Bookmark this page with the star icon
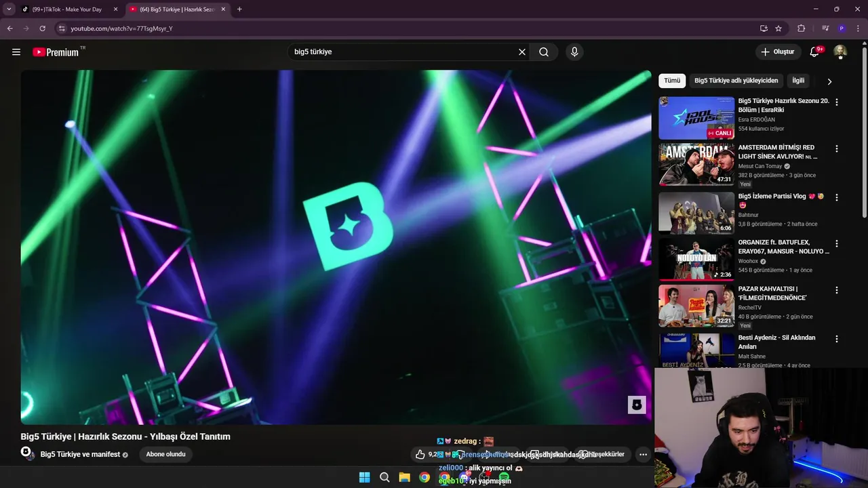Screen dimensions: 868x488 tap(778, 28)
